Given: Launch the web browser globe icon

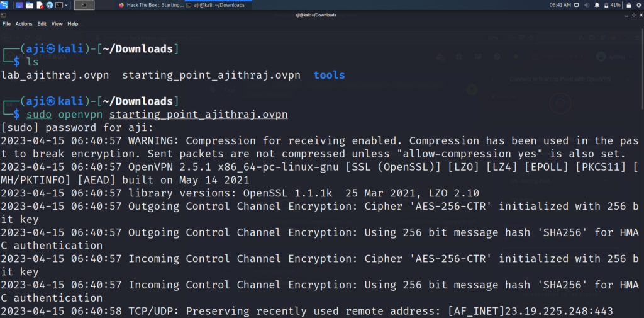Looking at the screenshot, I should tap(50, 5).
